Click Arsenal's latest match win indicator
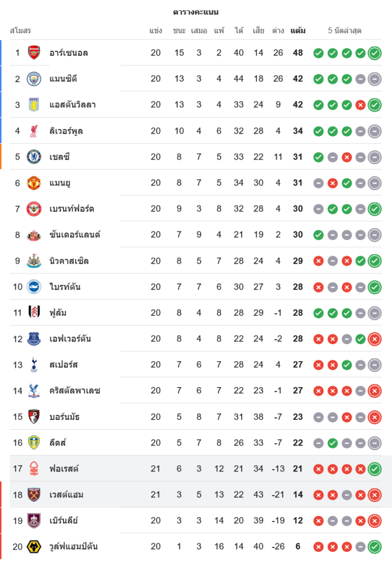This screenshot has width=392, height=566. coord(374,53)
